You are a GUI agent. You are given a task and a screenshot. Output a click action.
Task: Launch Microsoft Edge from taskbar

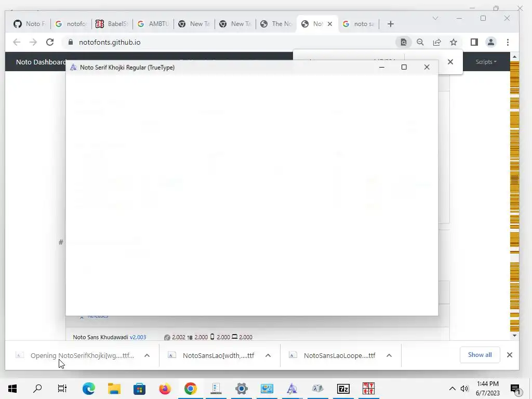[x=88, y=389]
